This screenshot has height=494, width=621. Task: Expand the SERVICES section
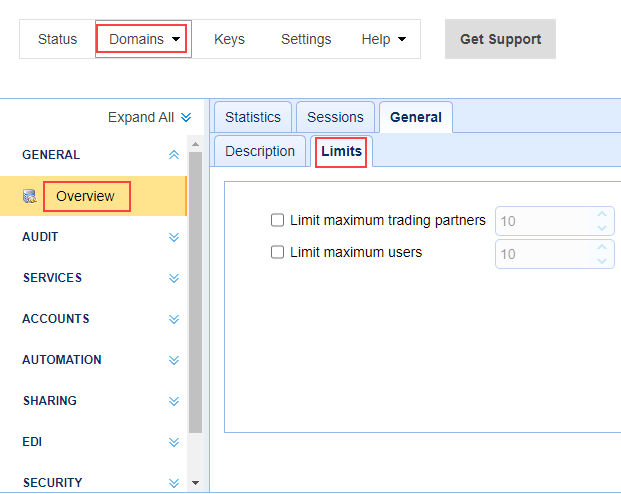pos(174,278)
